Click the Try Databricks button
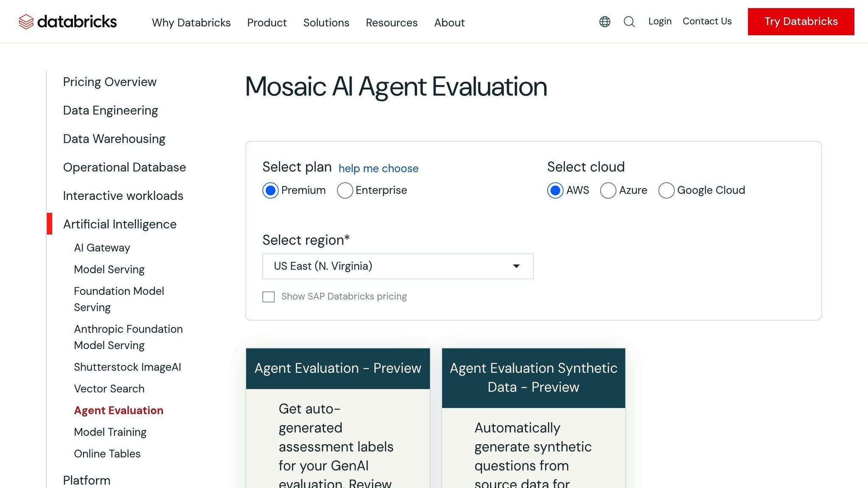 point(801,21)
